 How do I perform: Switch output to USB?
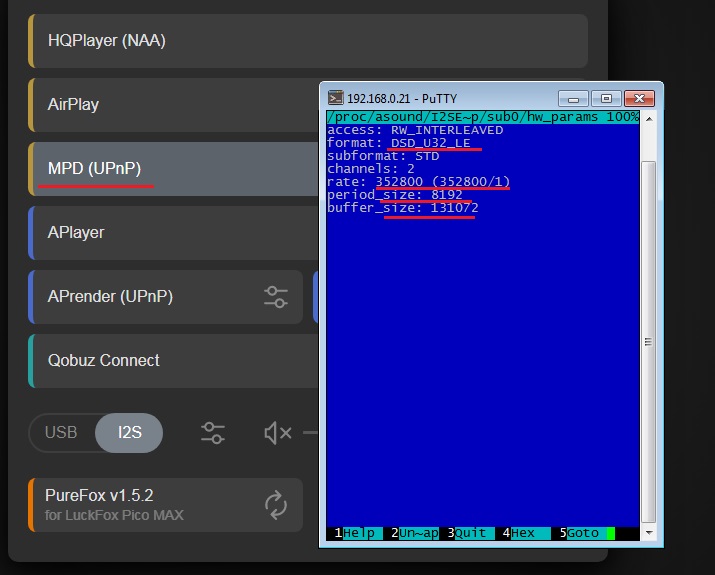(61, 432)
